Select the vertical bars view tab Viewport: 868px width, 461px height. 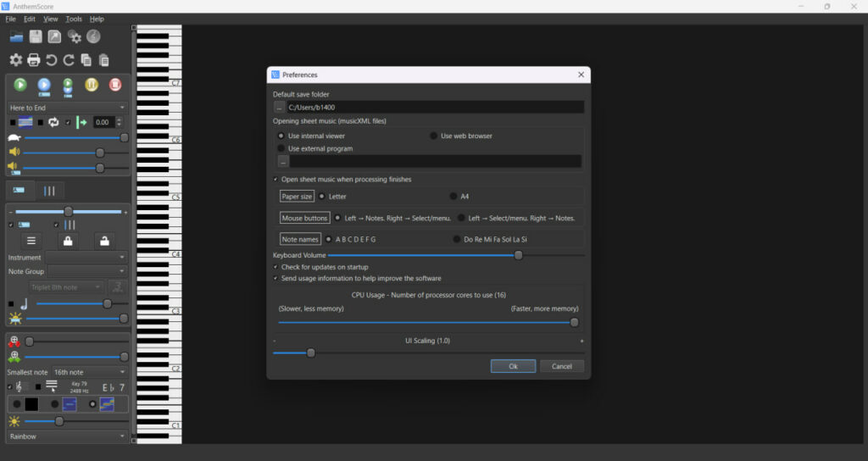coord(49,191)
